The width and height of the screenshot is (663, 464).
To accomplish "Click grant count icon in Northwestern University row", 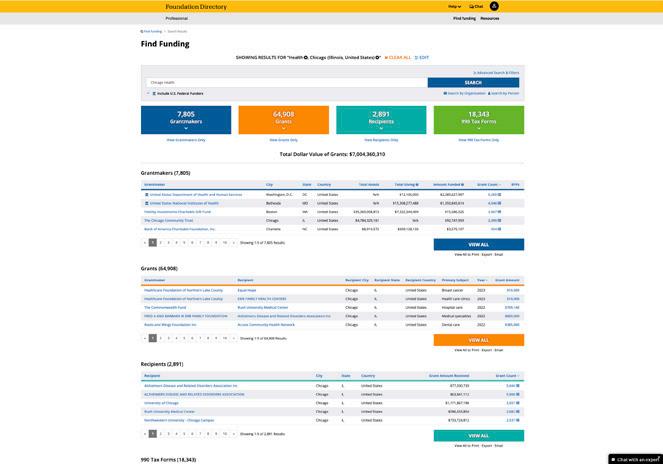I will pos(518,420).
